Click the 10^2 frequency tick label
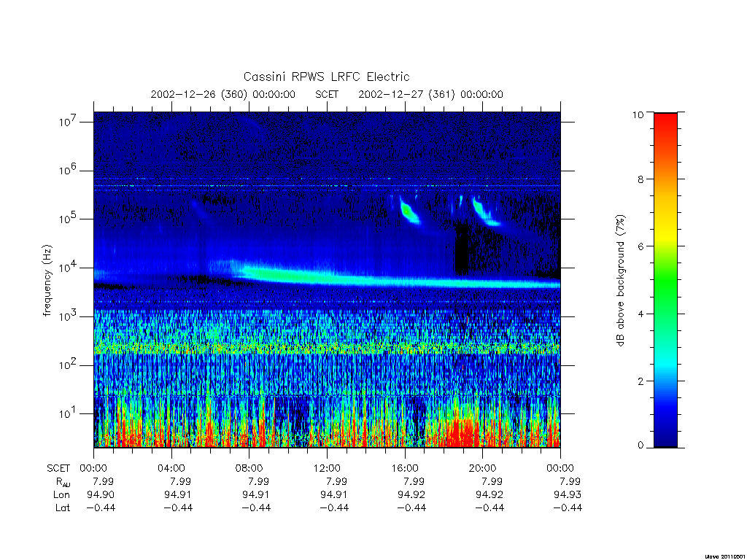Viewport: 747px width, 560px height. 68,365
